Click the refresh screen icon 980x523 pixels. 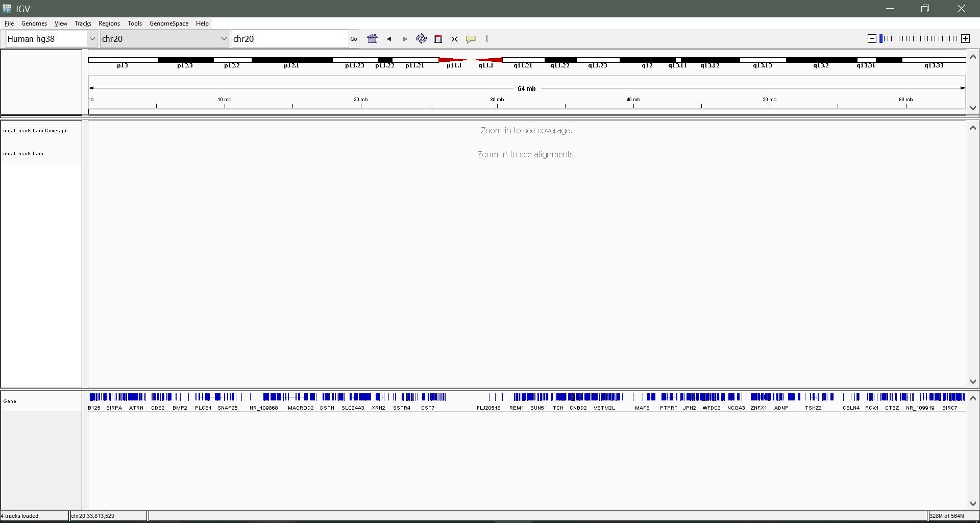421,39
